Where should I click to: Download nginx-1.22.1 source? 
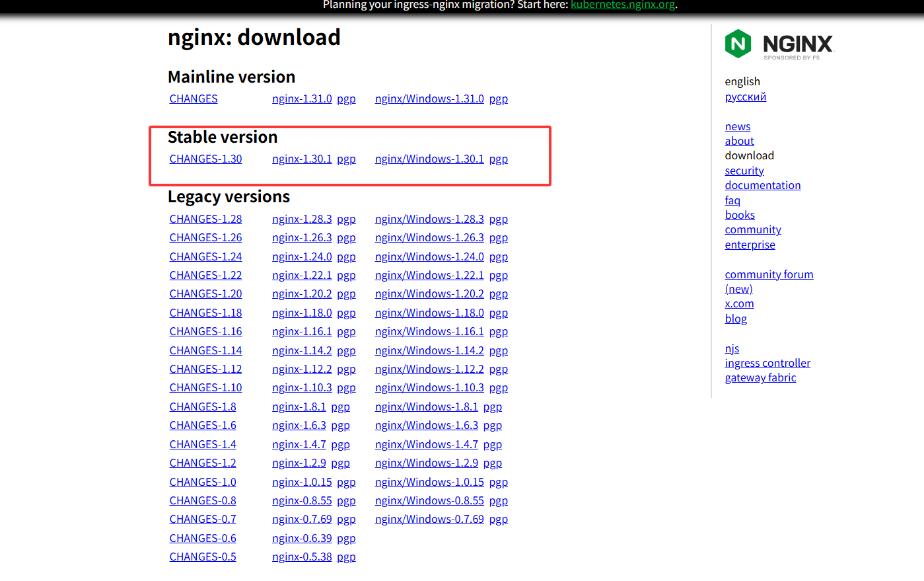click(x=302, y=275)
